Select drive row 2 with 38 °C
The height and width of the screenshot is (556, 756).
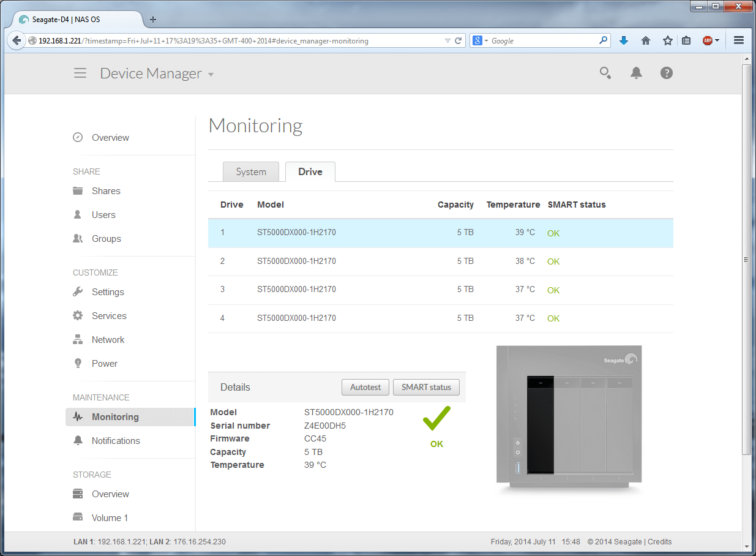(441, 261)
